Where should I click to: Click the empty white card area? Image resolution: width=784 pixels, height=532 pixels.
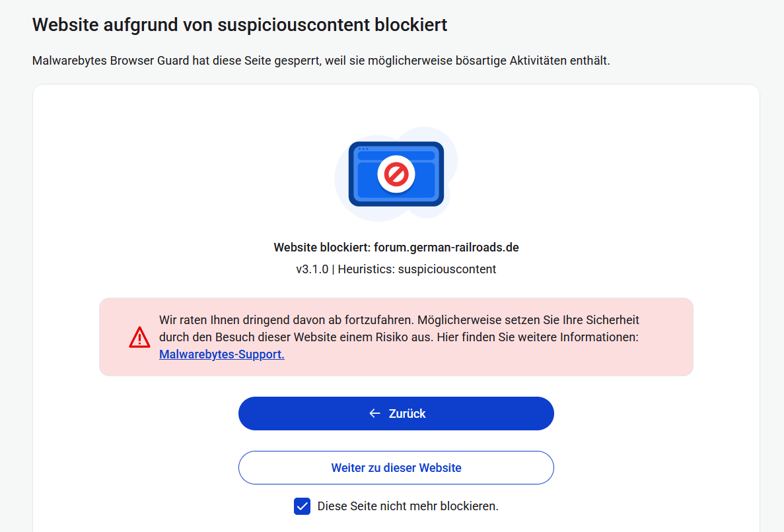point(165,198)
